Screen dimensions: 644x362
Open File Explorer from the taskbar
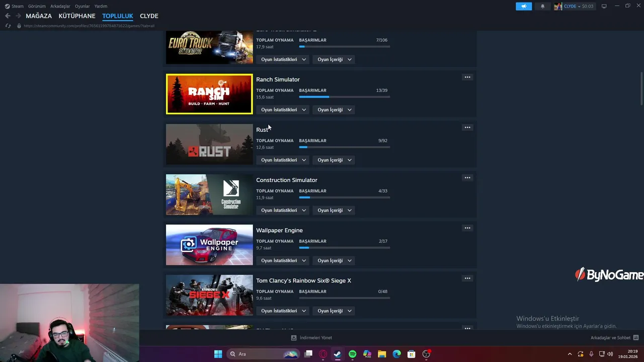pos(382,354)
